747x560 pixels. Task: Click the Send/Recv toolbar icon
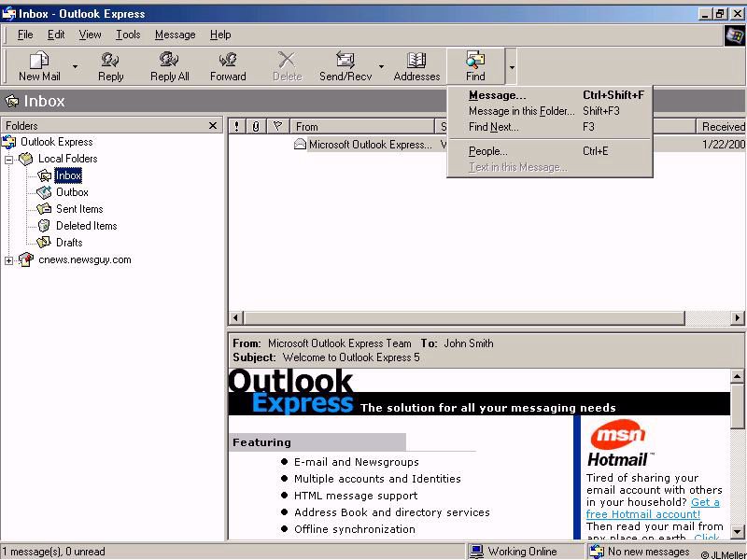pyautogui.click(x=345, y=65)
